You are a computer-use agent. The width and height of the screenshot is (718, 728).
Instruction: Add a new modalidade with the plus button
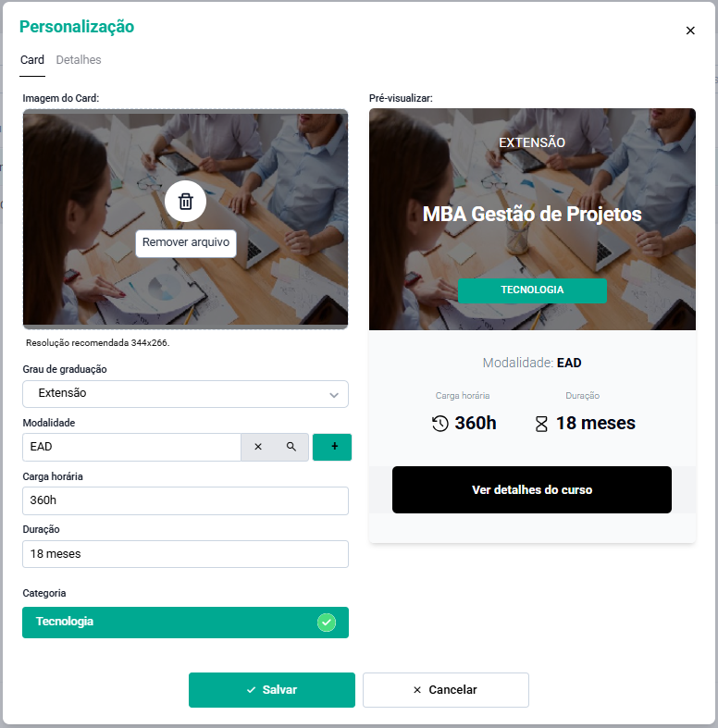pos(332,447)
